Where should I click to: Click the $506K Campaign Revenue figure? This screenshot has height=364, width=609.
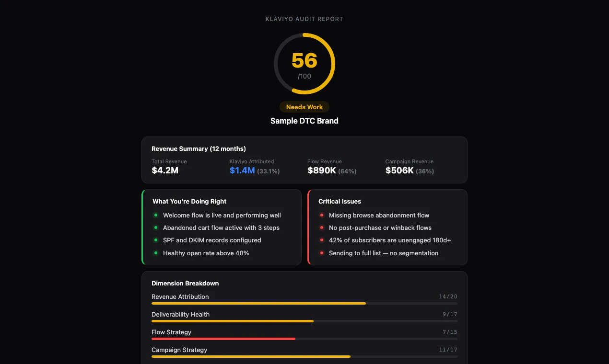(x=399, y=171)
